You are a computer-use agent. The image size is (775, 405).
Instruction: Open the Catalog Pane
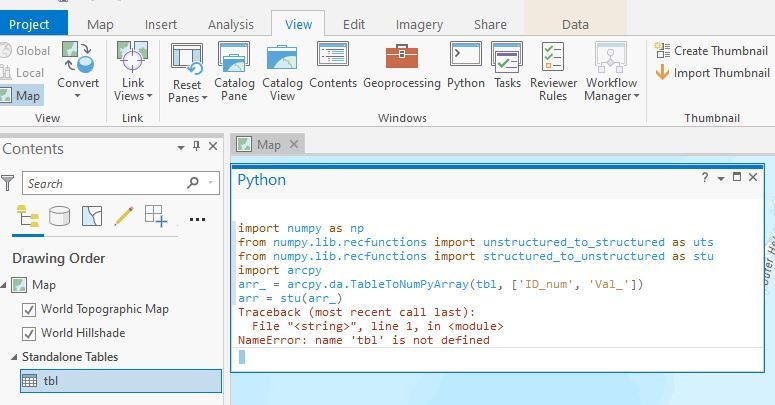[x=234, y=72]
